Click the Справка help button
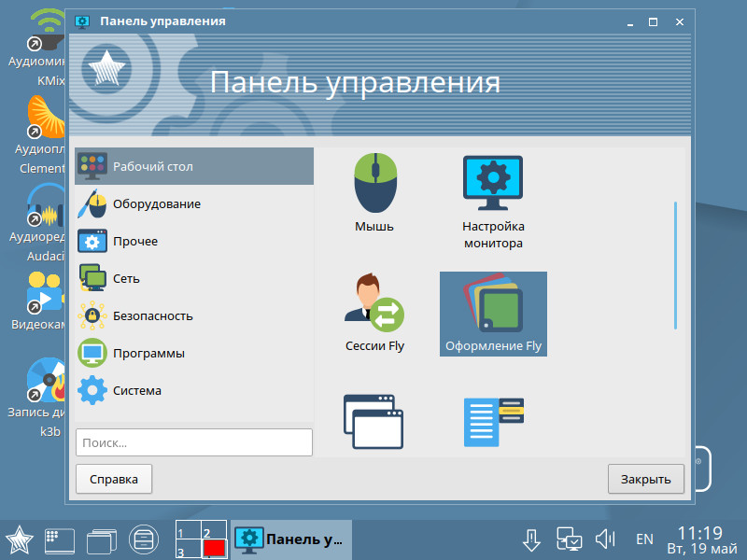Viewport: 747px width, 560px height. pos(114,479)
